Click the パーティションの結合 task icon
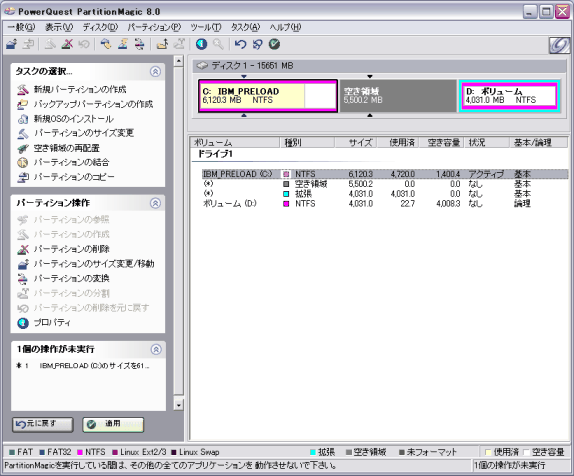The image size is (574, 476). [23, 163]
